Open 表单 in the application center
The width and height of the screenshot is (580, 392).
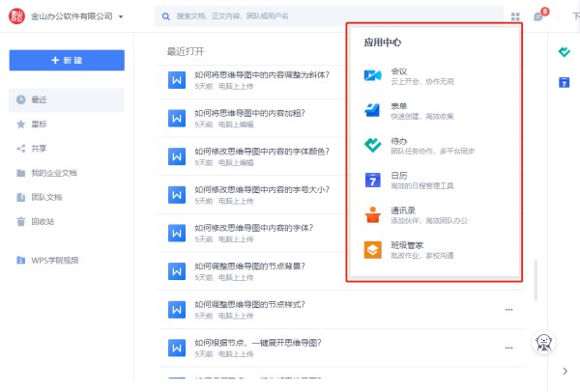point(435,111)
